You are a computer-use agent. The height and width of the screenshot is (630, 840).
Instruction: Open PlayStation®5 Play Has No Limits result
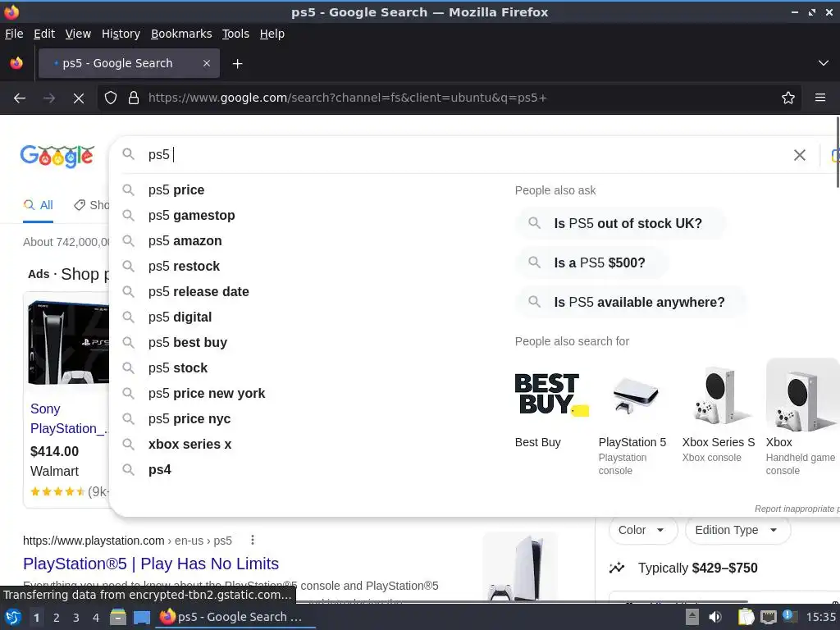point(151,564)
